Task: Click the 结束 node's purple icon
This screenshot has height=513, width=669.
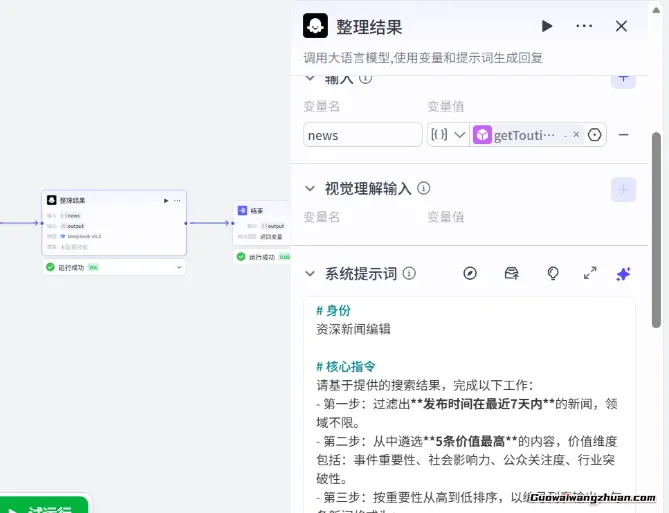Action: pos(242,210)
